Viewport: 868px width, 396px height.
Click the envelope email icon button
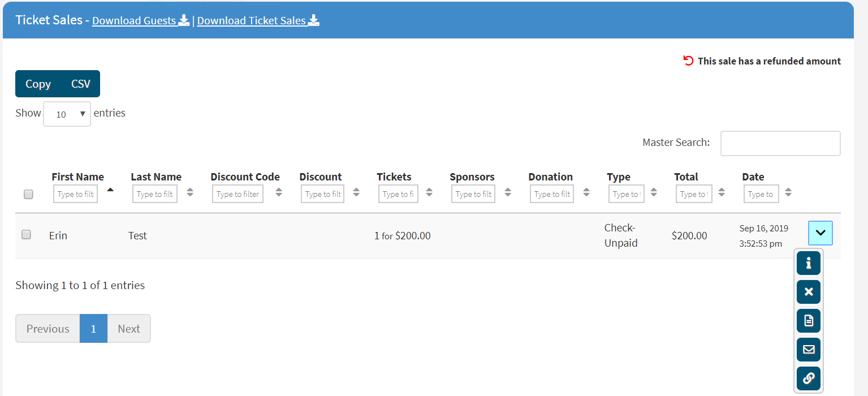(x=808, y=349)
